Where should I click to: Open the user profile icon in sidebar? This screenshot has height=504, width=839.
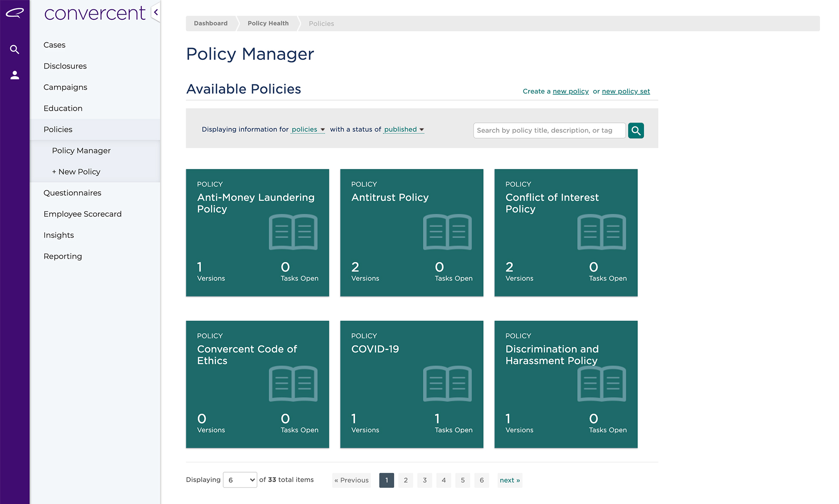15,75
